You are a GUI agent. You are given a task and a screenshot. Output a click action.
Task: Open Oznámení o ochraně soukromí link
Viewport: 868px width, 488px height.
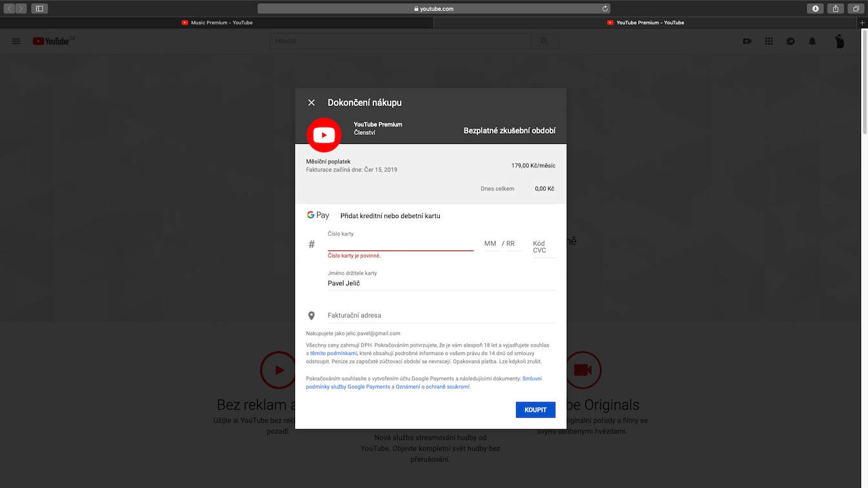click(x=433, y=387)
